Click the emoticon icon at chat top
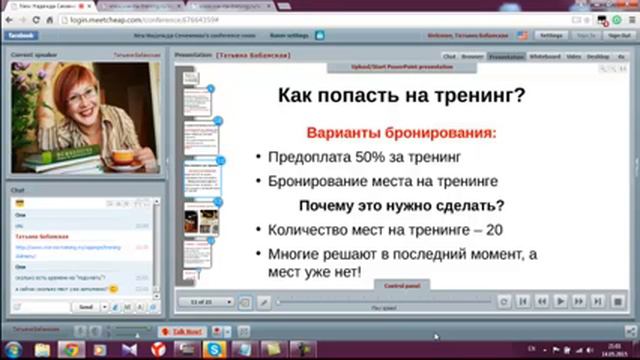 (20, 203)
